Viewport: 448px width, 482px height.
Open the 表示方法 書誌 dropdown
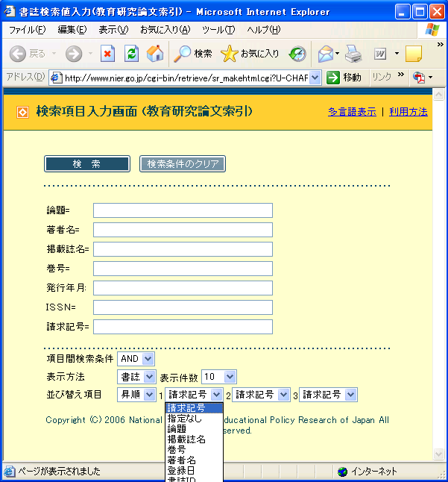(x=136, y=377)
